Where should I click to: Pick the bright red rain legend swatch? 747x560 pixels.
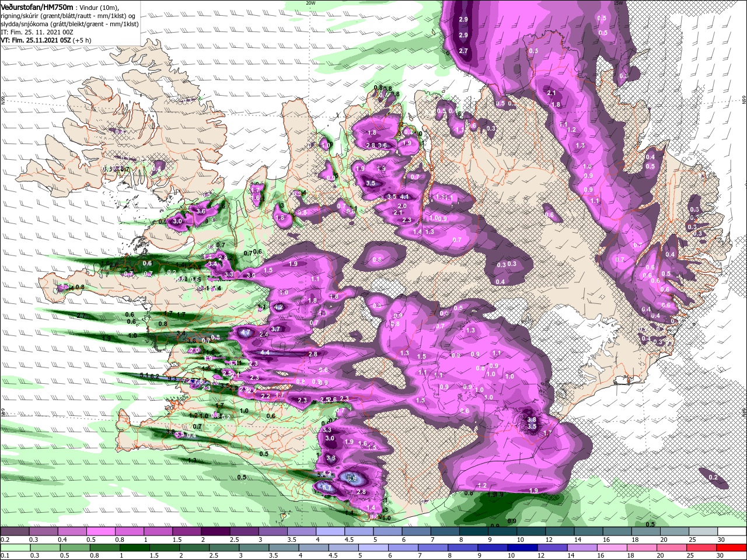click(732, 548)
